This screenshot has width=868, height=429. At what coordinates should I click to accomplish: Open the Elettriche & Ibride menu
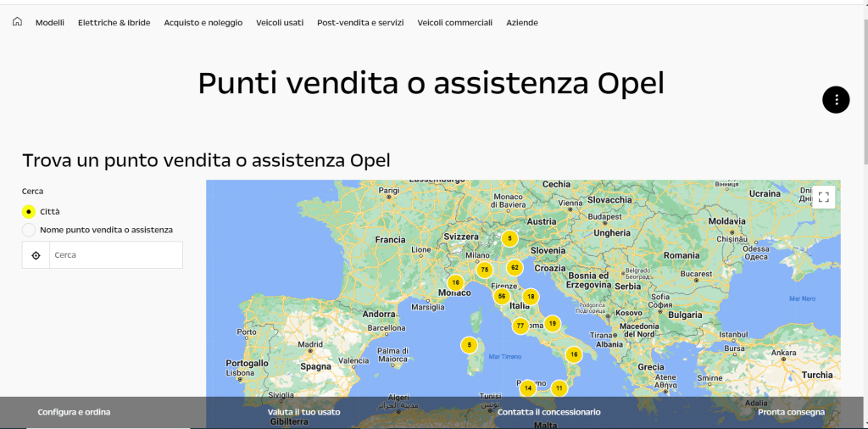pos(114,23)
